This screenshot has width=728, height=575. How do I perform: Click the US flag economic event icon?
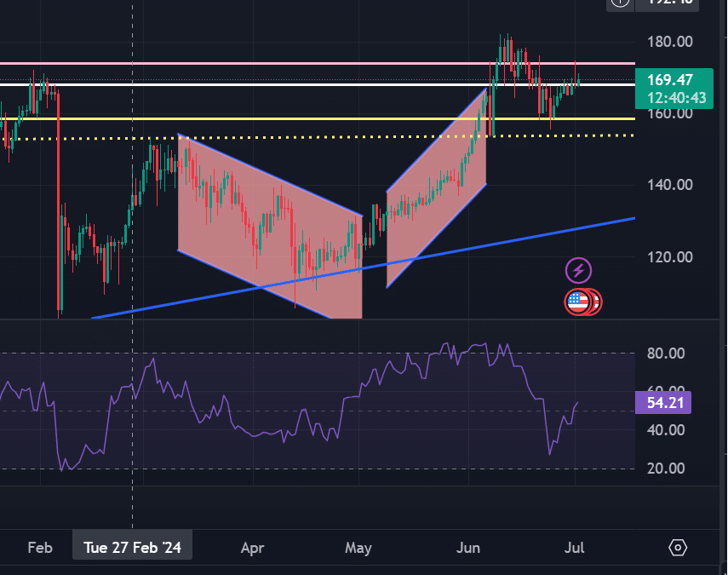coord(579,301)
